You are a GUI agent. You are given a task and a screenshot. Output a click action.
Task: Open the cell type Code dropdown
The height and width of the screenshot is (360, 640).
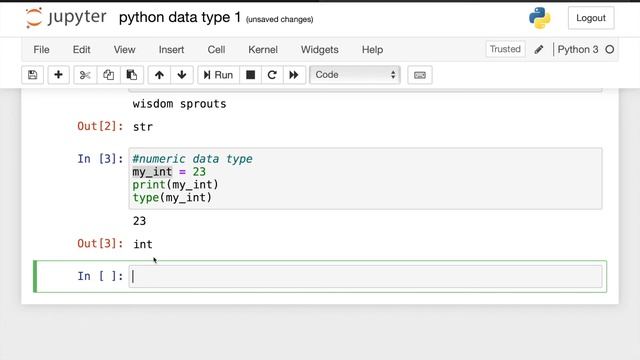tap(355, 75)
